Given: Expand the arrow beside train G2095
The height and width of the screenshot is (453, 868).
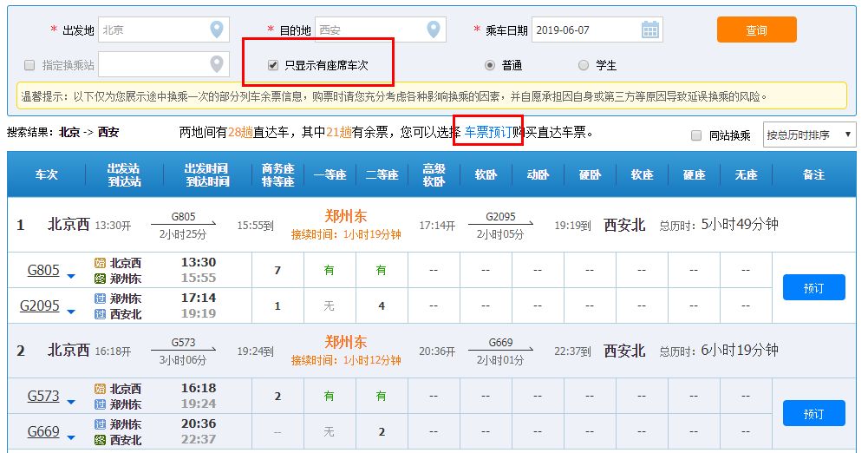Looking at the screenshot, I should [71, 313].
